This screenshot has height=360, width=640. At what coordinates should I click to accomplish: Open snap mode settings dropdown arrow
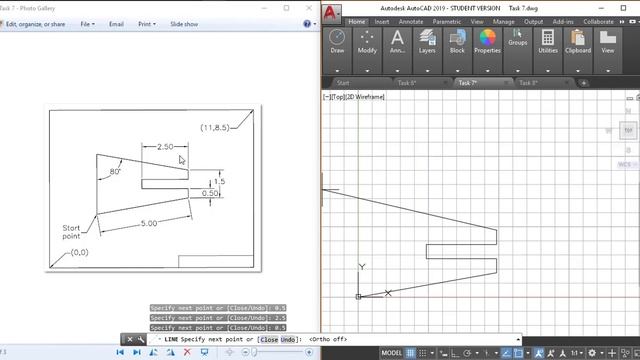(433, 353)
